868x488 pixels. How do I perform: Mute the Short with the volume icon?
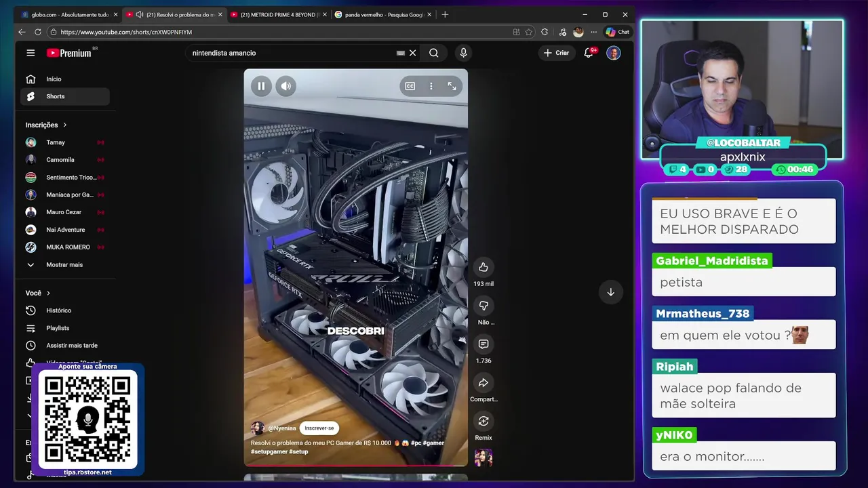[286, 86]
